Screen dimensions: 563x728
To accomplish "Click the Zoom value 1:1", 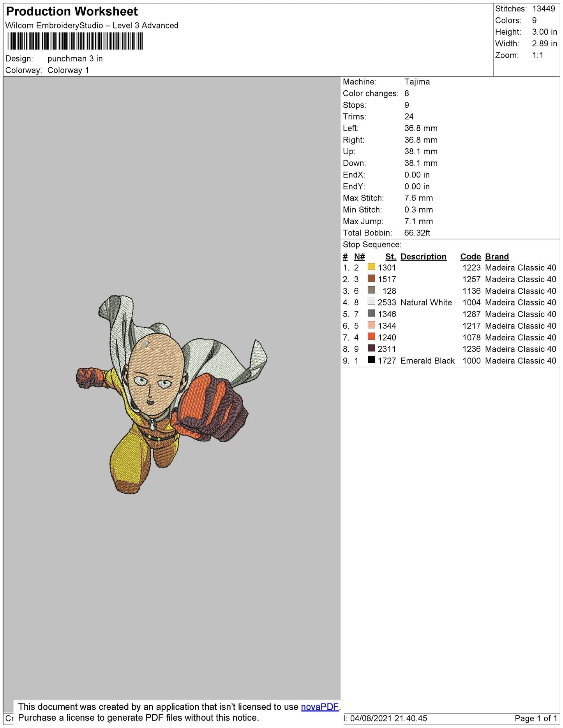I will click(x=538, y=56).
